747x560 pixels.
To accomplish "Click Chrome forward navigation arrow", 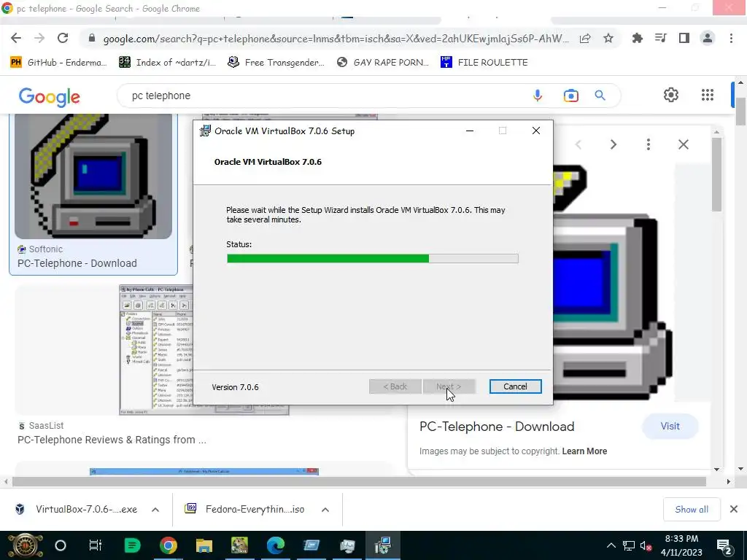I will [39, 38].
